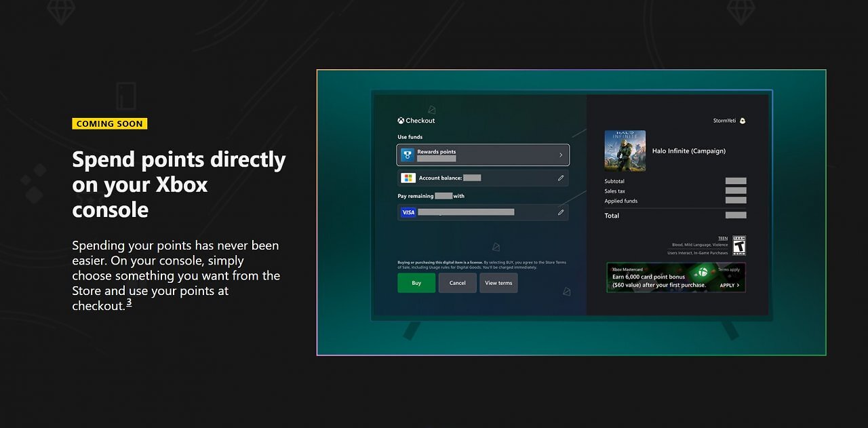Click the VISA card logo
This screenshot has width=868, height=428.
coord(408,212)
